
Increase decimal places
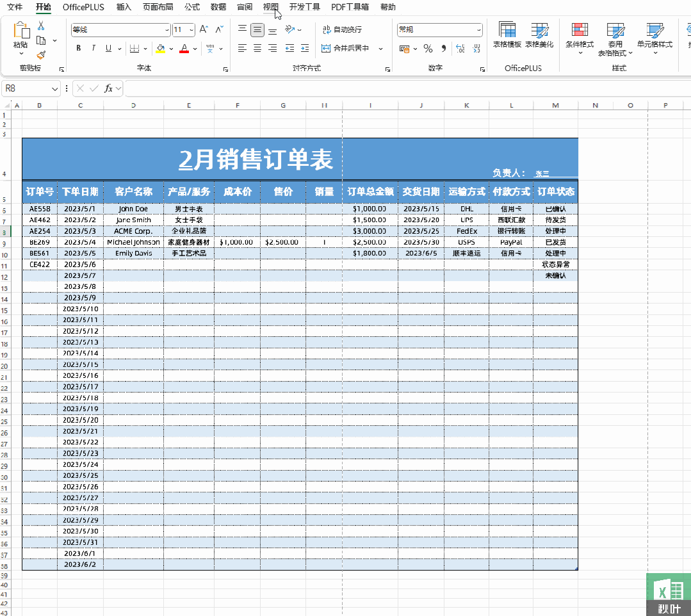460,49
